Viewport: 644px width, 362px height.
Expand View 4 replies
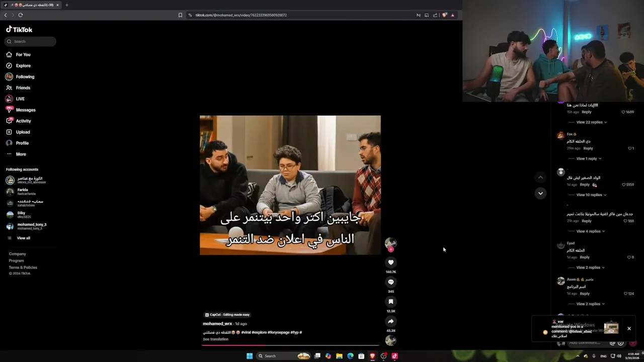(590, 231)
